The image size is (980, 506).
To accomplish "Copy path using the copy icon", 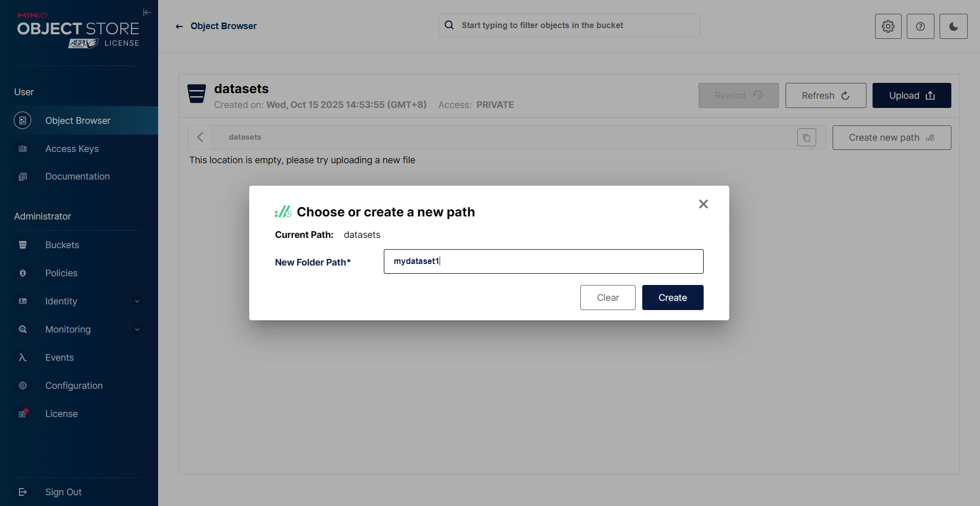I will [x=806, y=138].
